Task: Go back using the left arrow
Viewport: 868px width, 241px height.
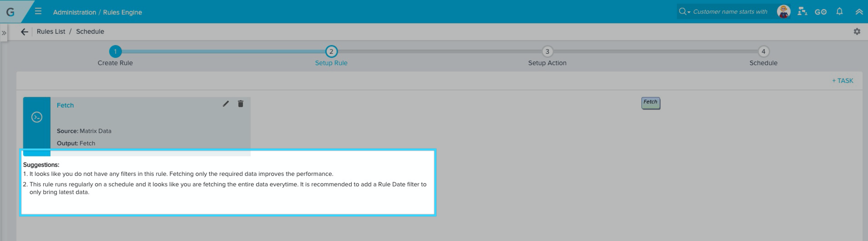Action: 25,32
